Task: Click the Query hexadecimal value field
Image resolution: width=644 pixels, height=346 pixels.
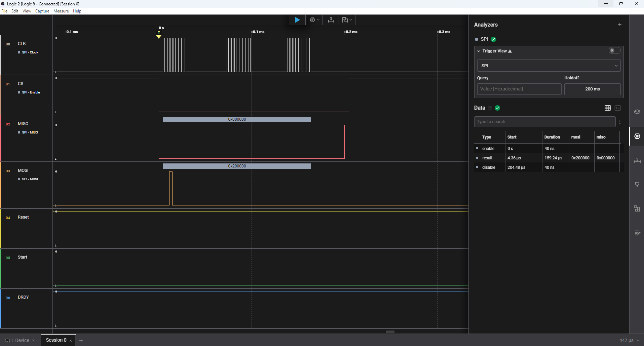Action: (519, 89)
